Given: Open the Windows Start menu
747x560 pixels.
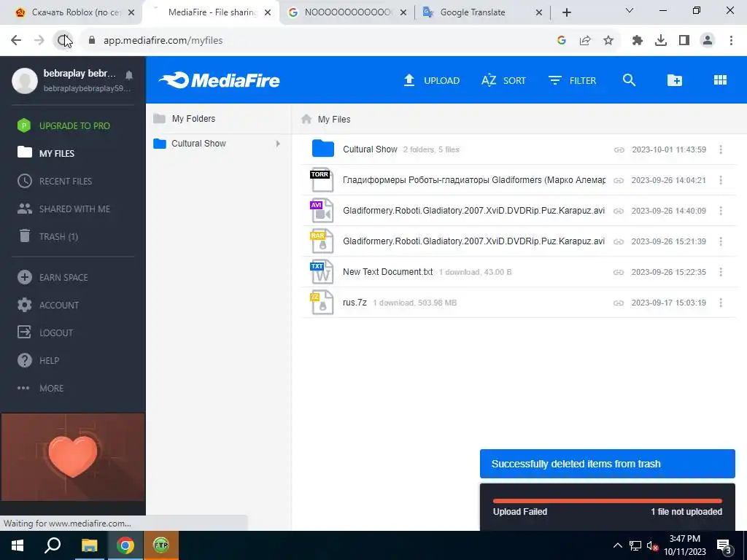Looking at the screenshot, I should pos(18,545).
